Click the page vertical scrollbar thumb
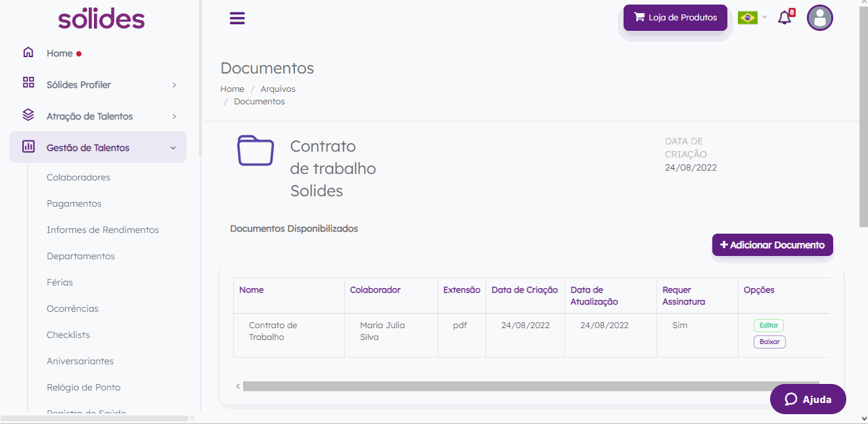The width and height of the screenshot is (868, 424). tap(863, 117)
